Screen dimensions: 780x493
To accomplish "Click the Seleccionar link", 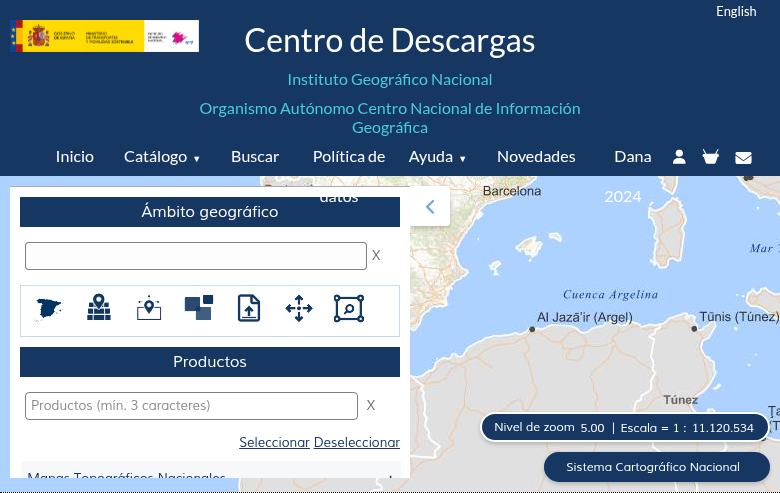I will [274, 442].
